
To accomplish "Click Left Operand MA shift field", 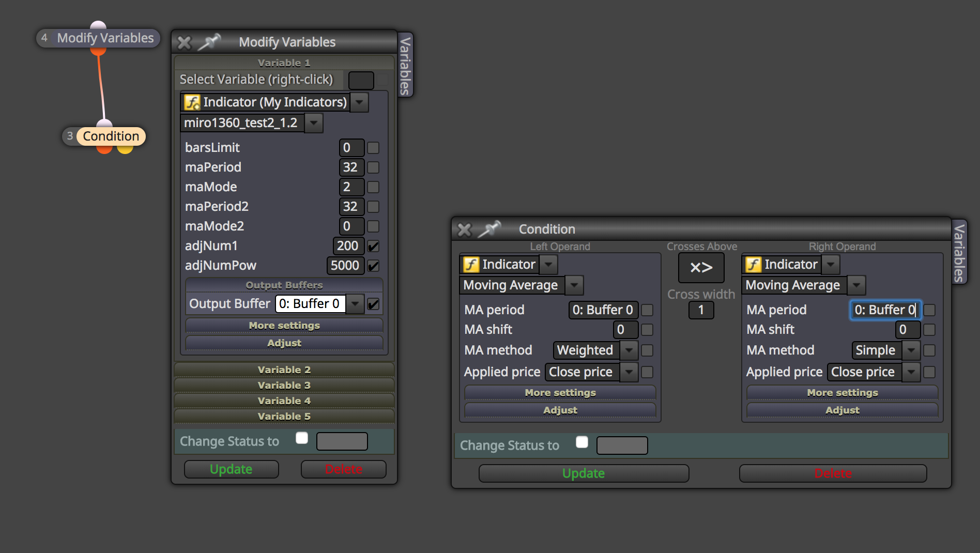I will coord(625,330).
